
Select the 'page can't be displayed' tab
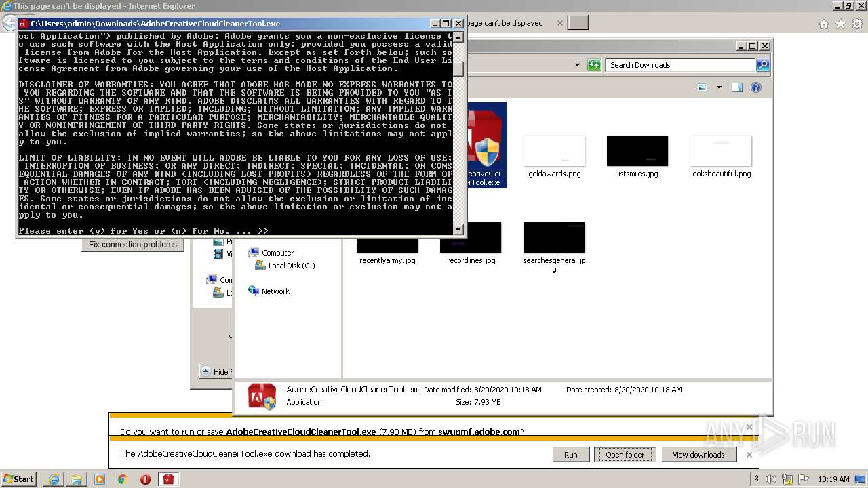pos(512,23)
